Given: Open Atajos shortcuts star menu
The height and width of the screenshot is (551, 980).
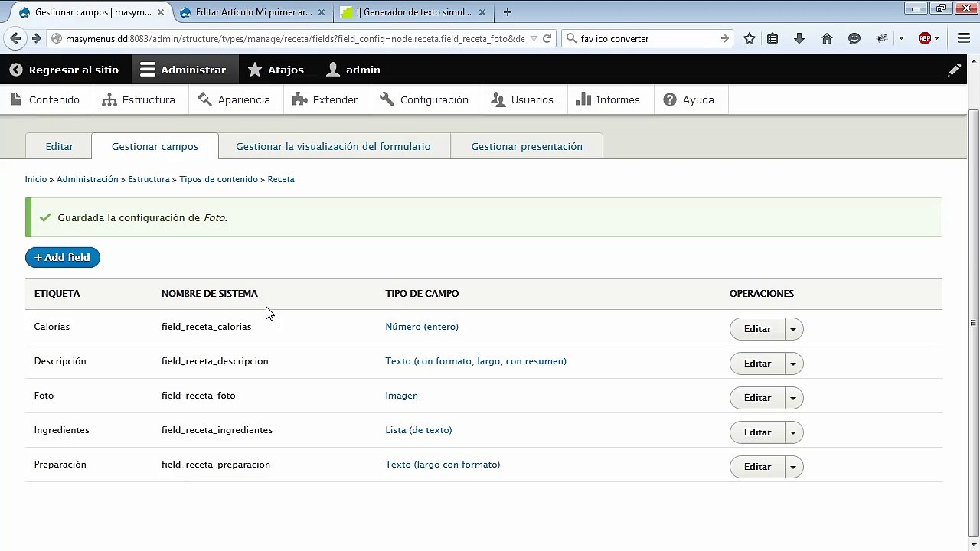Looking at the screenshot, I should click(276, 70).
